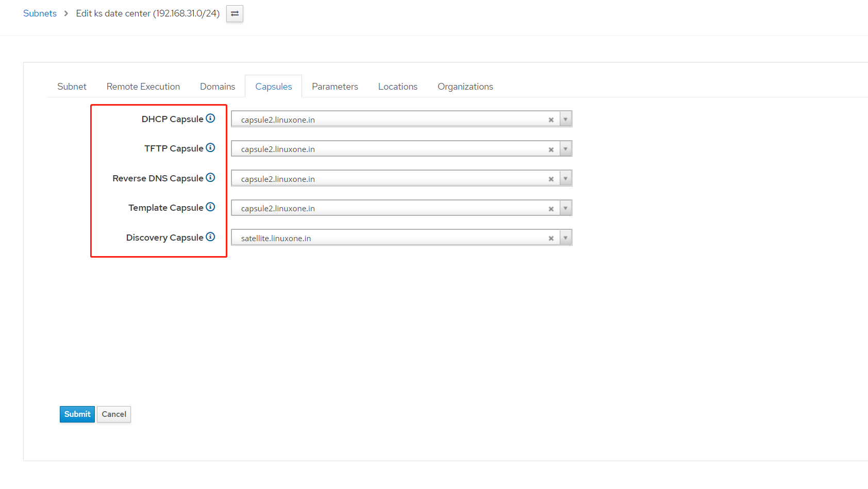The width and height of the screenshot is (868, 489).
Task: Expand the Discovery Capsule dropdown arrow
Action: point(565,238)
